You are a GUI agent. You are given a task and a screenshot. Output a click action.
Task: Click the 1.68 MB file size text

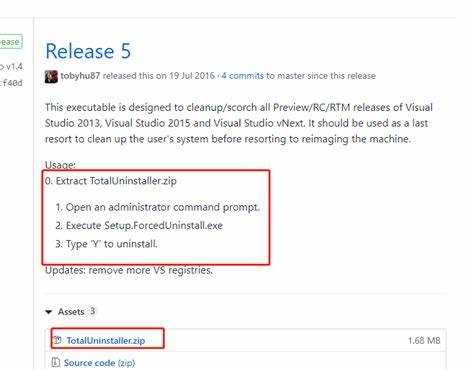(x=424, y=341)
